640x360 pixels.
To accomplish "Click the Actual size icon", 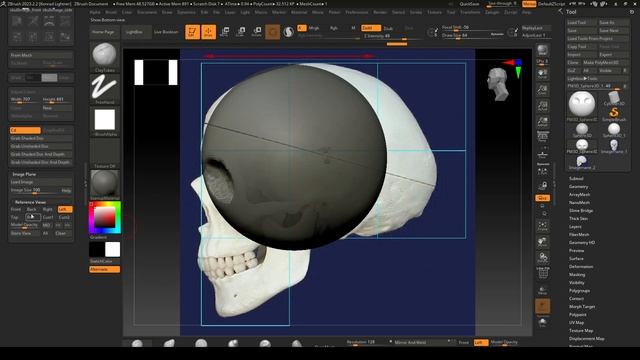I will (x=542, y=106).
